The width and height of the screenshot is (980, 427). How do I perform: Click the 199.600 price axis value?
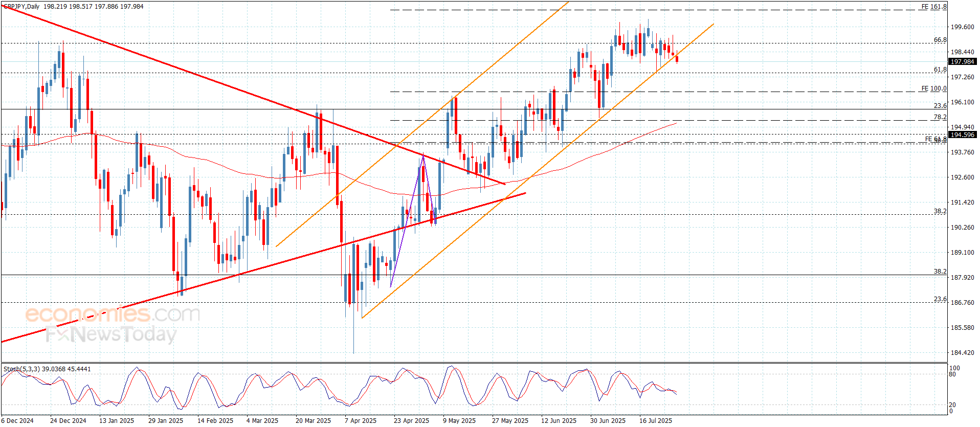coord(962,27)
